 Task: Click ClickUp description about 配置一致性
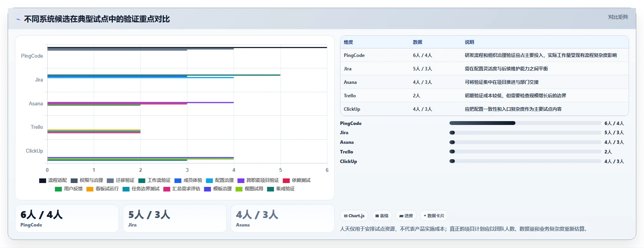click(513, 109)
